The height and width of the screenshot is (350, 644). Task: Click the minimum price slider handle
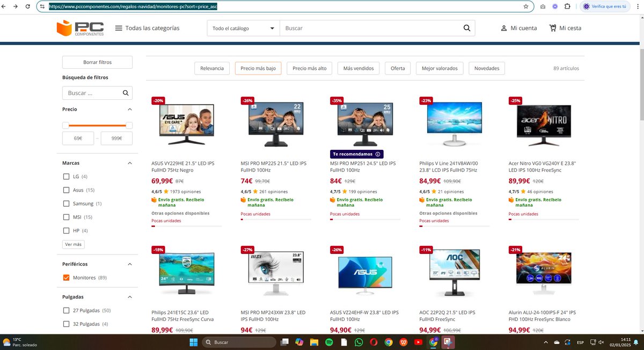[x=65, y=125]
